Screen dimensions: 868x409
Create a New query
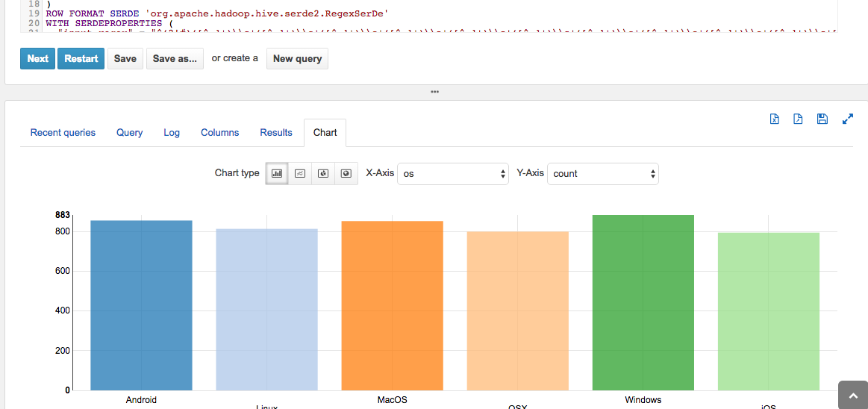click(297, 59)
